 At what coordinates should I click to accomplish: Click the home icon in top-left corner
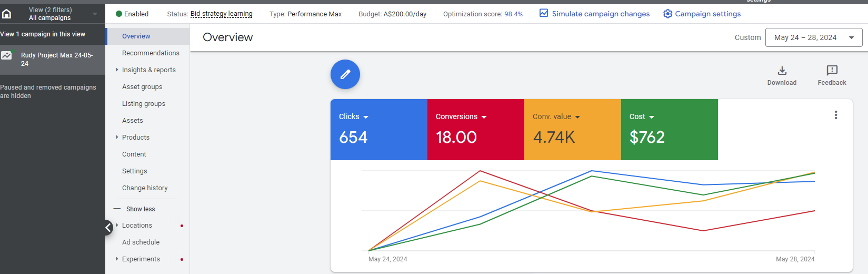coord(7,14)
